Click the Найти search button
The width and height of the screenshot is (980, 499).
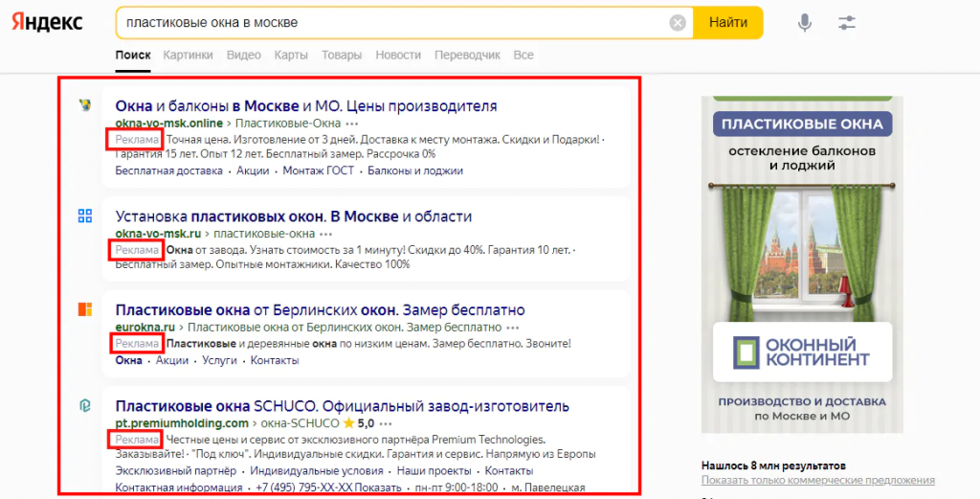[x=728, y=23]
